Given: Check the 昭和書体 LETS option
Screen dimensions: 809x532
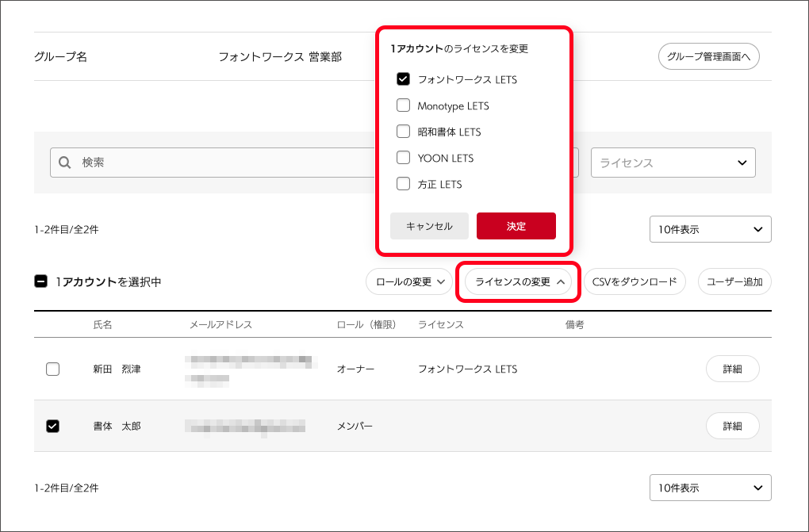Looking at the screenshot, I should (403, 132).
